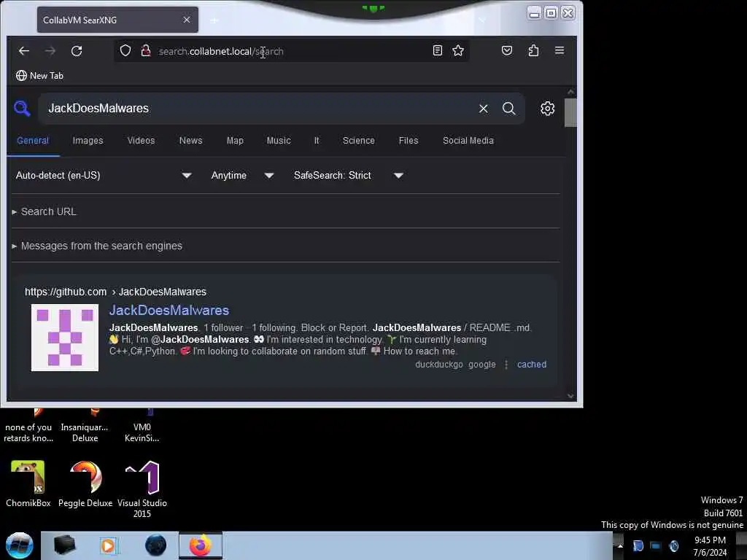Maximize the Firefox window
This screenshot has width=747, height=560.
(551, 13)
